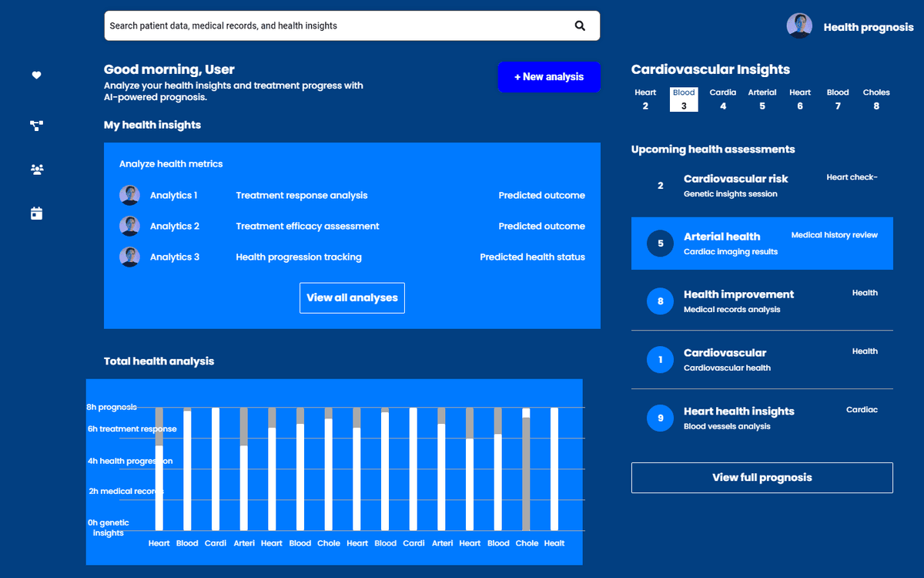Click the Analytics 3 avatar icon
This screenshot has width=924, height=578.
click(x=129, y=257)
